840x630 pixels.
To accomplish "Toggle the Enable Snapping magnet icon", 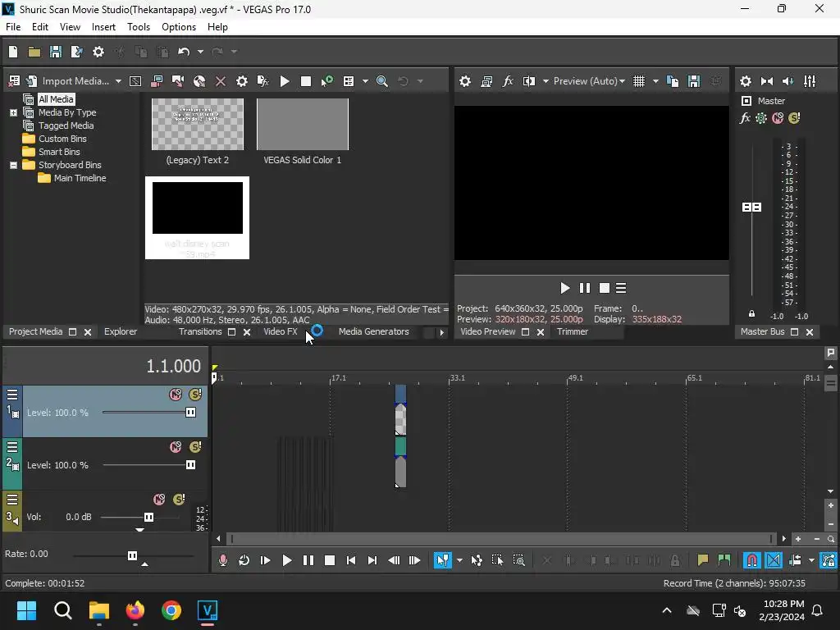I will [x=751, y=560].
